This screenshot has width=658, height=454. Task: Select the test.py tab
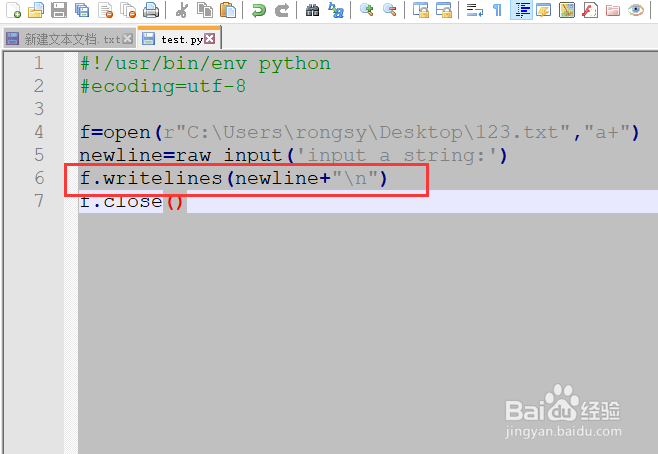179,39
